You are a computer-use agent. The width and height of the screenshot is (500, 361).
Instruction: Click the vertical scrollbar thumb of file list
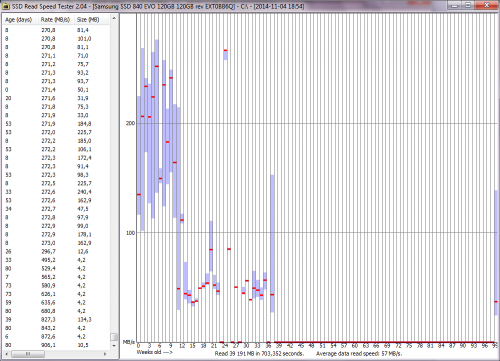click(x=114, y=337)
